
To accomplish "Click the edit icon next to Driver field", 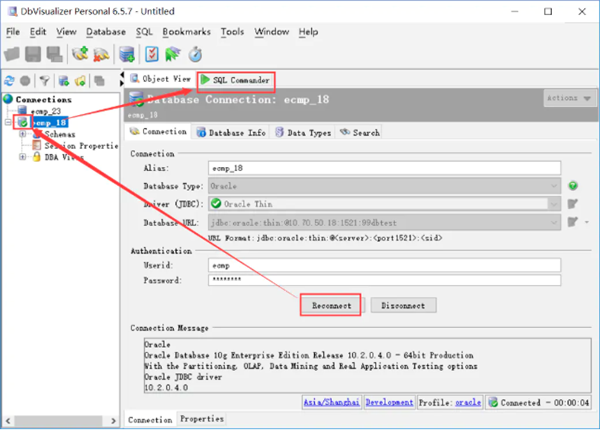I will click(x=573, y=204).
